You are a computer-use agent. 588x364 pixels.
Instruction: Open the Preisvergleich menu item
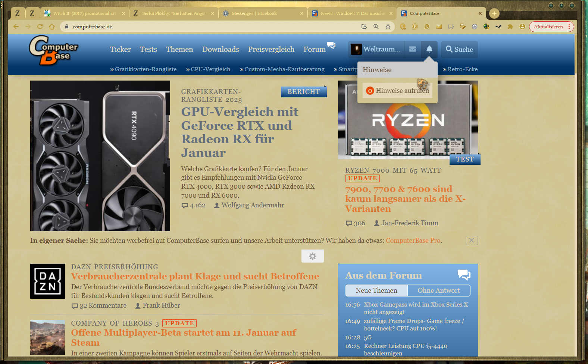point(271,49)
